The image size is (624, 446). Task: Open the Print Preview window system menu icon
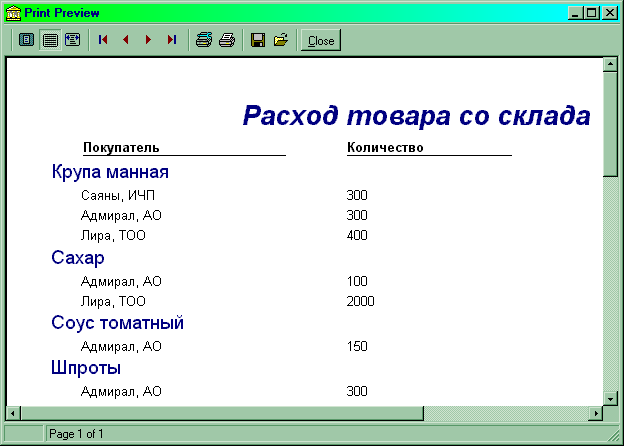click(13, 13)
